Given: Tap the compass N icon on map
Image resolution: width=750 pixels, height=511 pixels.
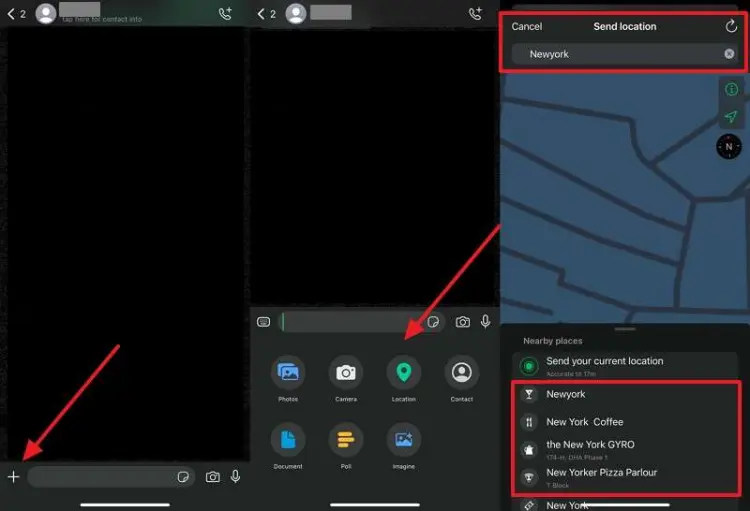Looking at the screenshot, I should pos(728,146).
